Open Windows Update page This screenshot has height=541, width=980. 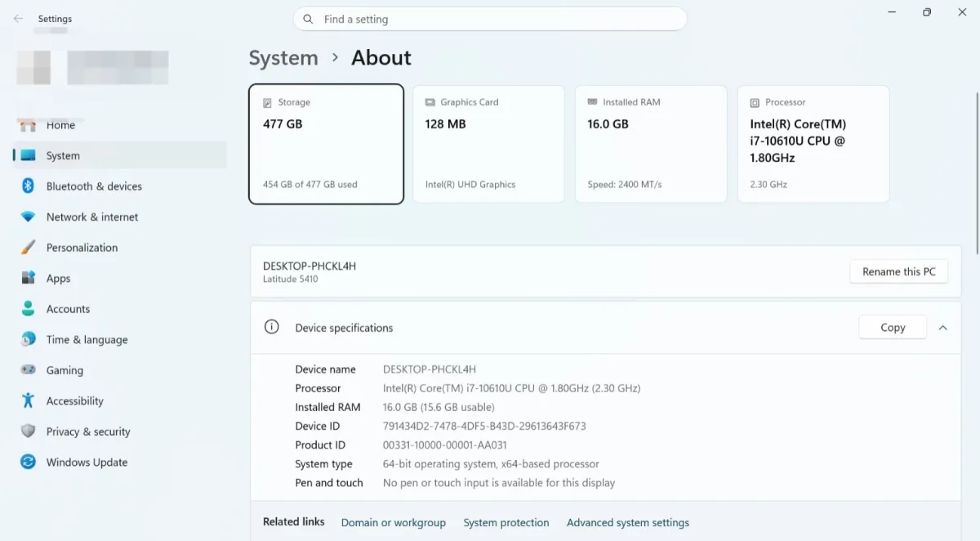point(120,462)
